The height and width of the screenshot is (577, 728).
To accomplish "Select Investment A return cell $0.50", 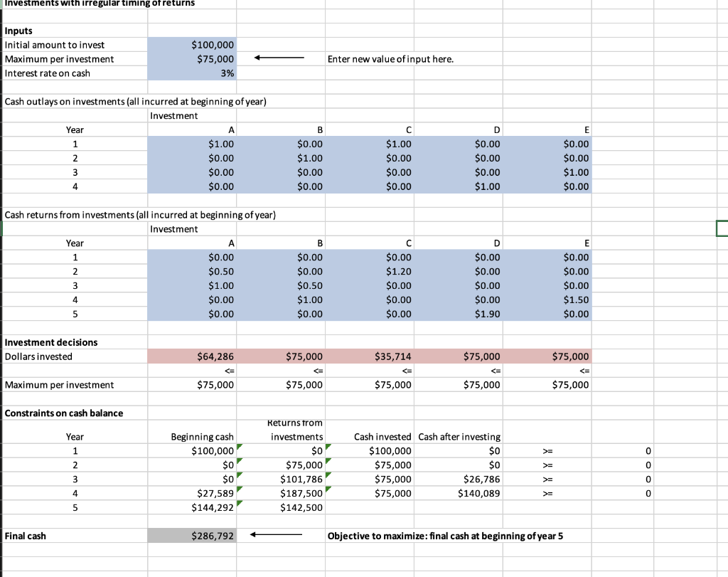I will tap(192, 271).
